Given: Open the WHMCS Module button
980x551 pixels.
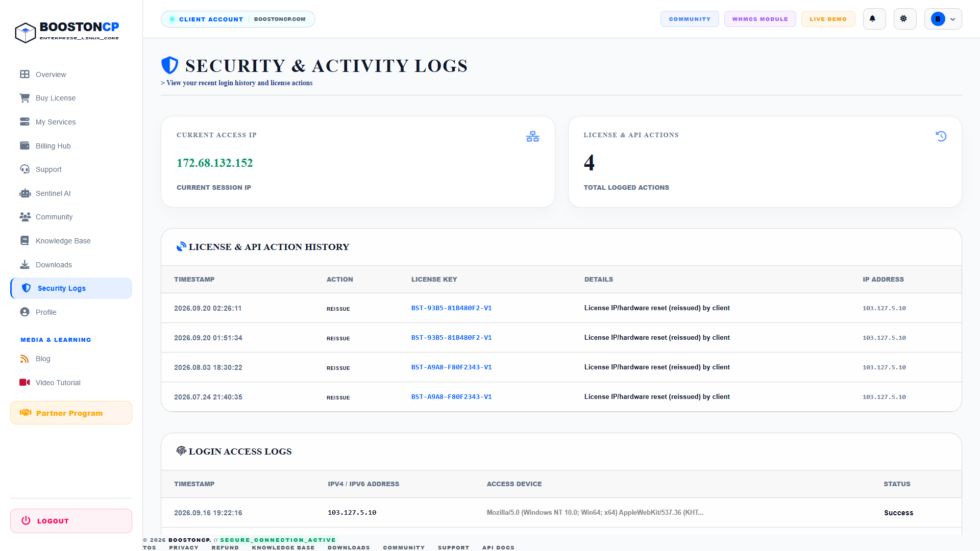Looking at the screenshot, I should pos(760,19).
